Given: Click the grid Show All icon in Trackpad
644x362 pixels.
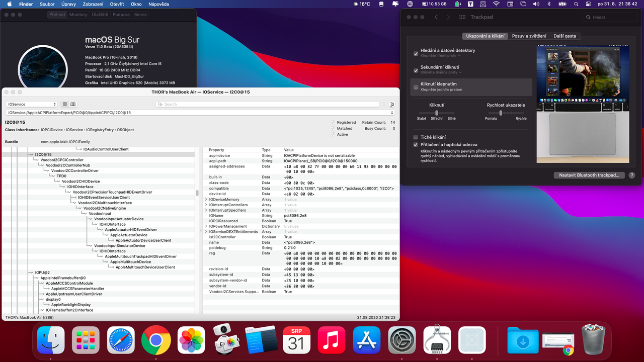Looking at the screenshot, I should 462,17.
